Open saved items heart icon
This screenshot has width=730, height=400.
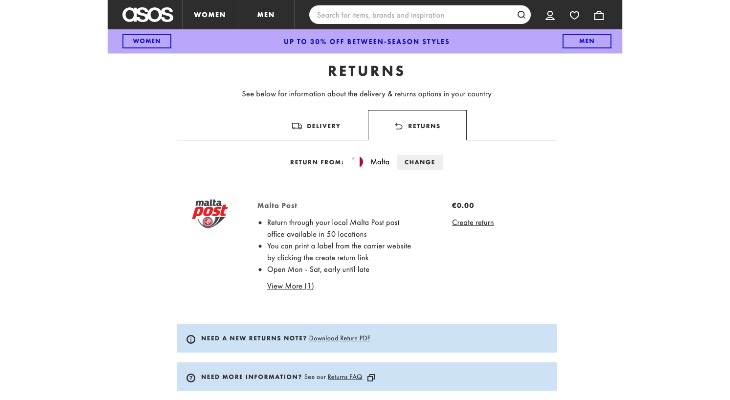click(x=574, y=15)
